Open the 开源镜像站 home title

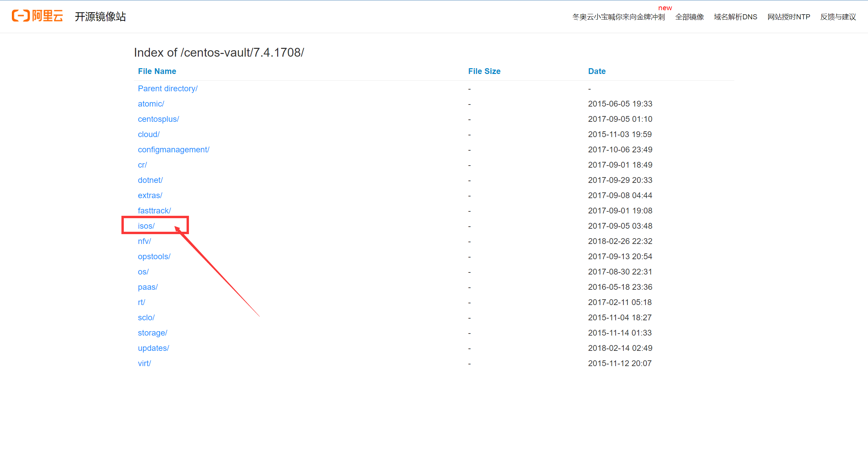(100, 17)
